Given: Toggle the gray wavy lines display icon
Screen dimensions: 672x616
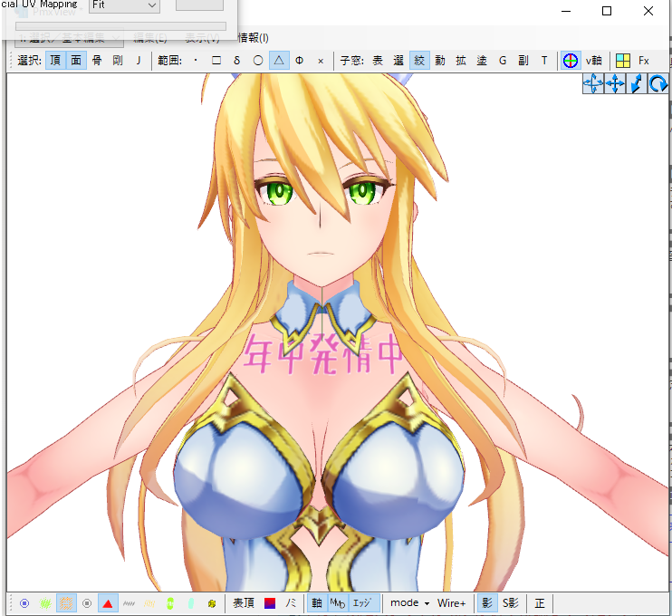Looking at the screenshot, I should pyautogui.click(x=129, y=603).
